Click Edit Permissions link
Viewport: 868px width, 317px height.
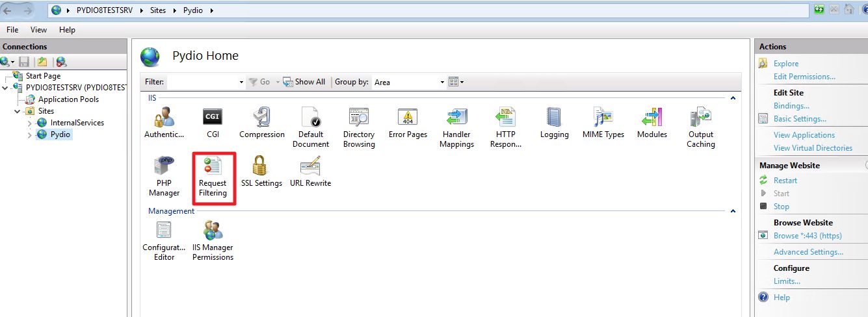pyautogui.click(x=804, y=77)
